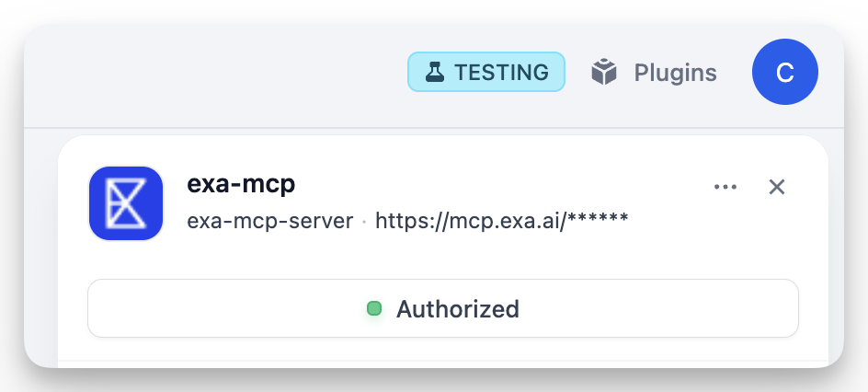This screenshot has height=392, width=868.
Task: Click the masked asterisks in the URL
Action: coord(599,221)
